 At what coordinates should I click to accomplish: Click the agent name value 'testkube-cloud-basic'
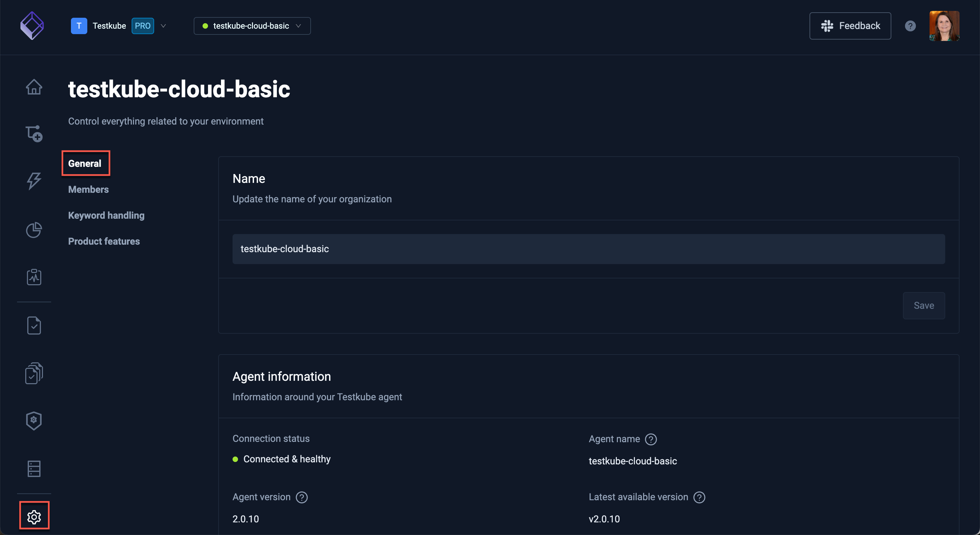click(633, 461)
